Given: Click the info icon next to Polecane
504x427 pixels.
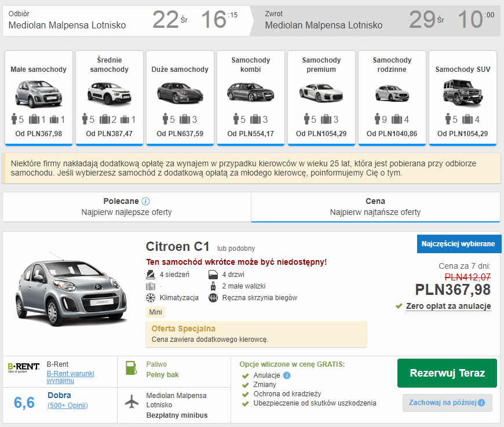Looking at the screenshot, I should (x=145, y=201).
